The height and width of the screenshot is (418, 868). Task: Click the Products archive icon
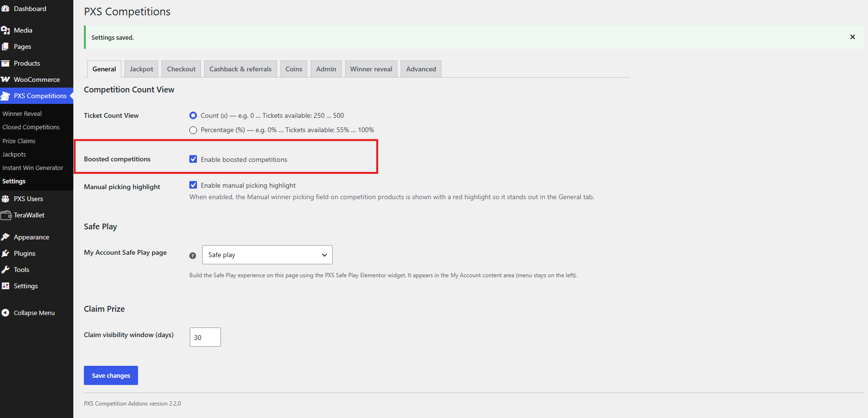(5, 63)
